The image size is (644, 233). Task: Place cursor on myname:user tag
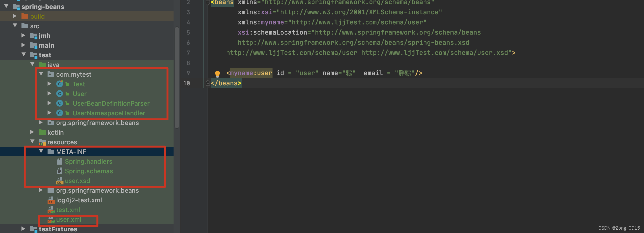pyautogui.click(x=251, y=73)
